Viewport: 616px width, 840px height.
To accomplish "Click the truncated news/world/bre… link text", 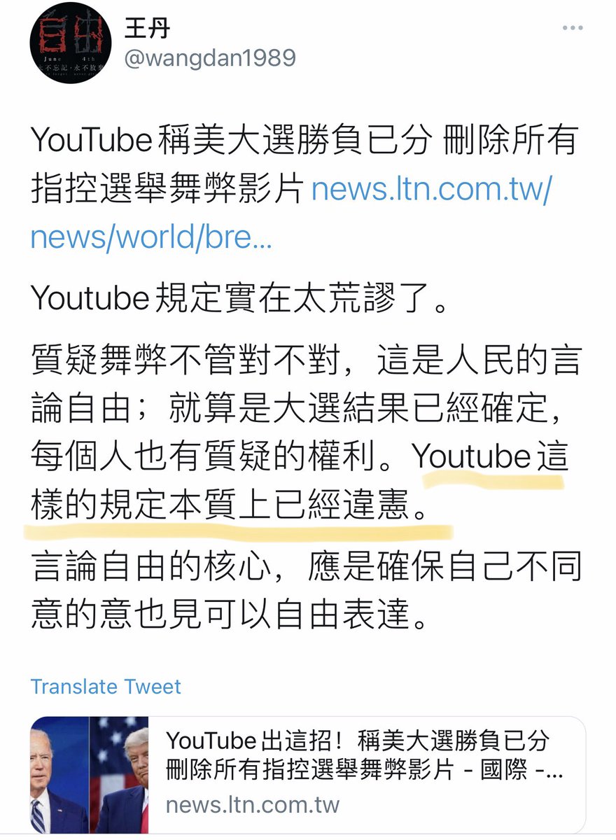I will (x=151, y=239).
